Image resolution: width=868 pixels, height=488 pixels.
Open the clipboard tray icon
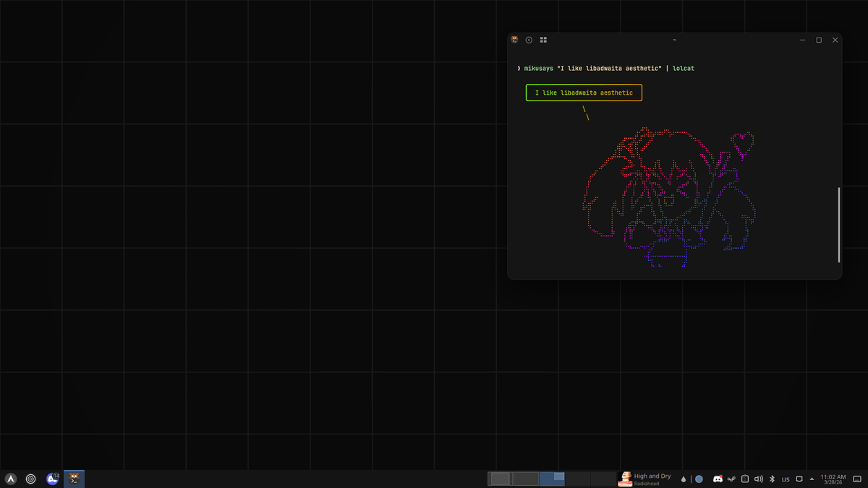[745, 479]
